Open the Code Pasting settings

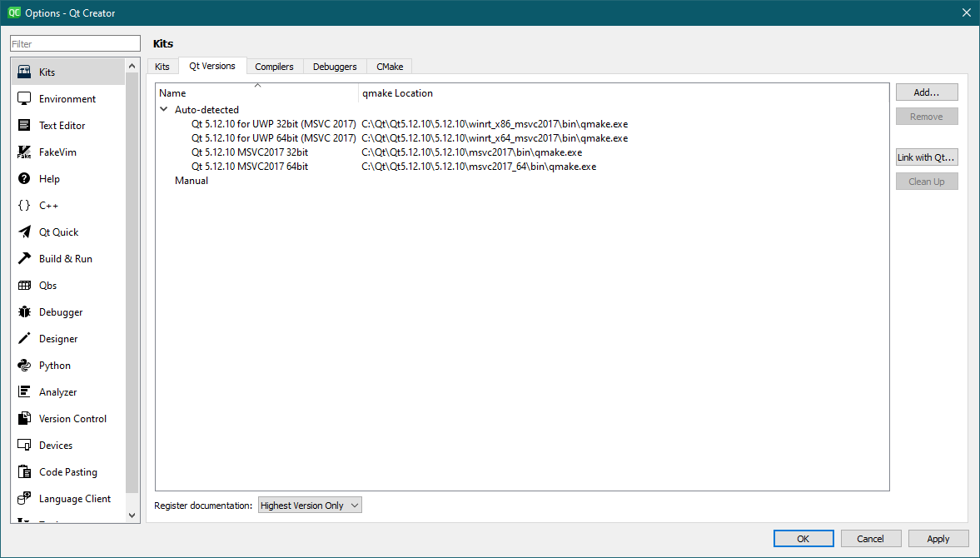coord(67,471)
